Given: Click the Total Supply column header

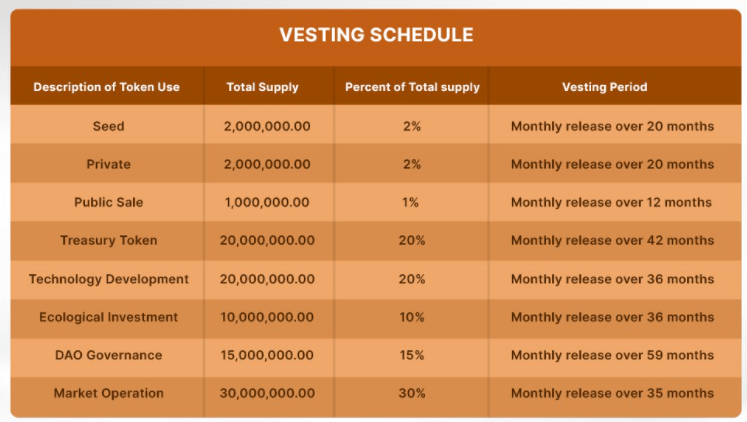Looking at the screenshot, I should click(263, 87).
